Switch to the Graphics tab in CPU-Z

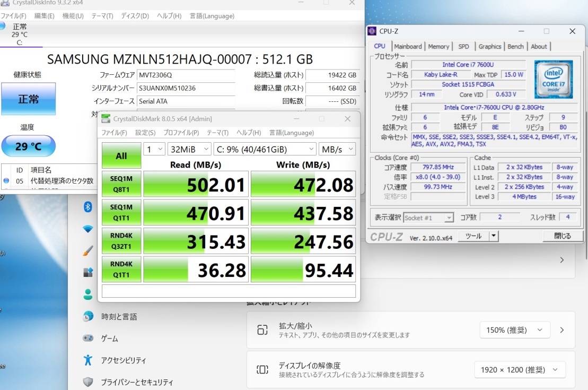point(490,47)
